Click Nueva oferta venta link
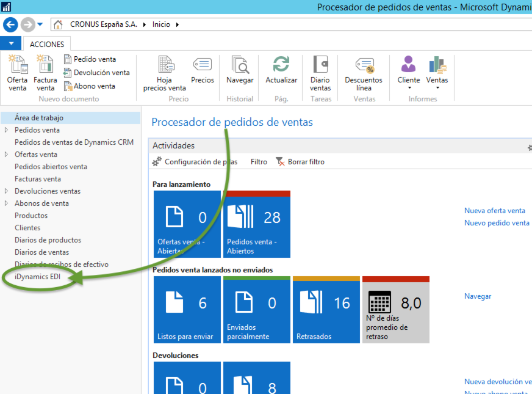The image size is (532, 394). point(495,211)
